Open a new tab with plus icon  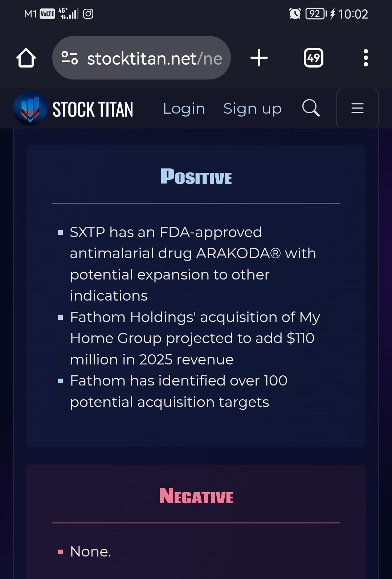point(259,58)
